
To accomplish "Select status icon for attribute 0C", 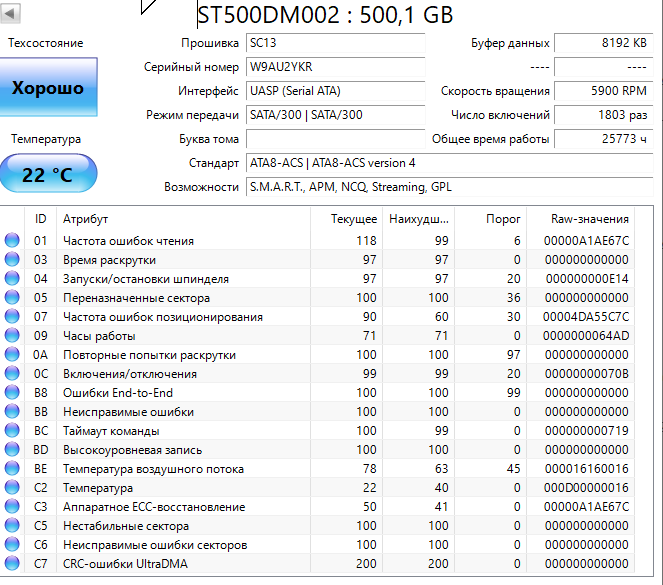I will [12, 373].
